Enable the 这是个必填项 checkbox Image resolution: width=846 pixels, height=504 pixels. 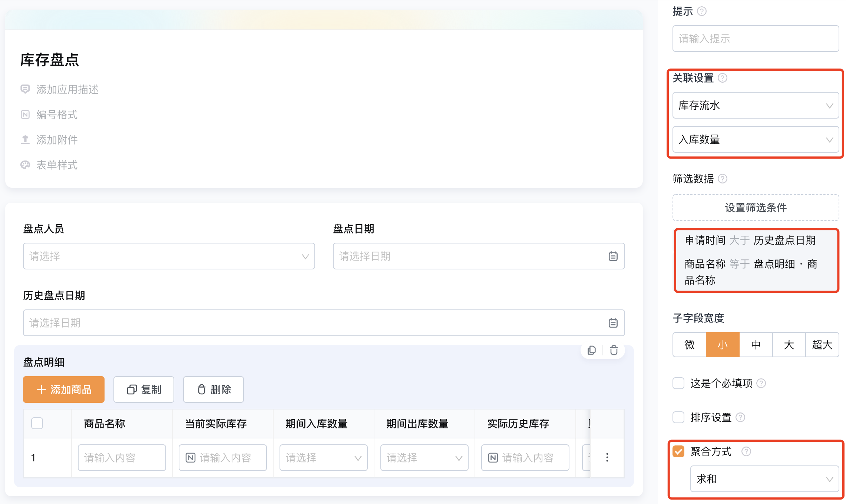pos(678,383)
